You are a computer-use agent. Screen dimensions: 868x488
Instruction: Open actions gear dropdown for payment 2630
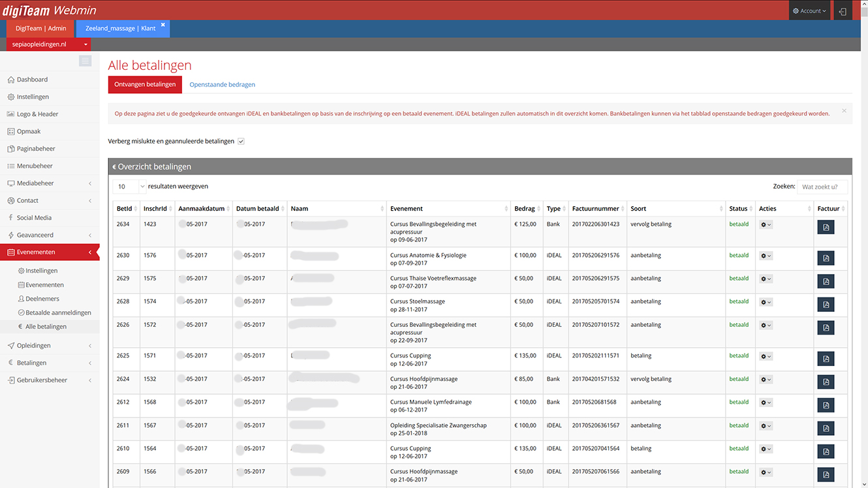[766, 256]
